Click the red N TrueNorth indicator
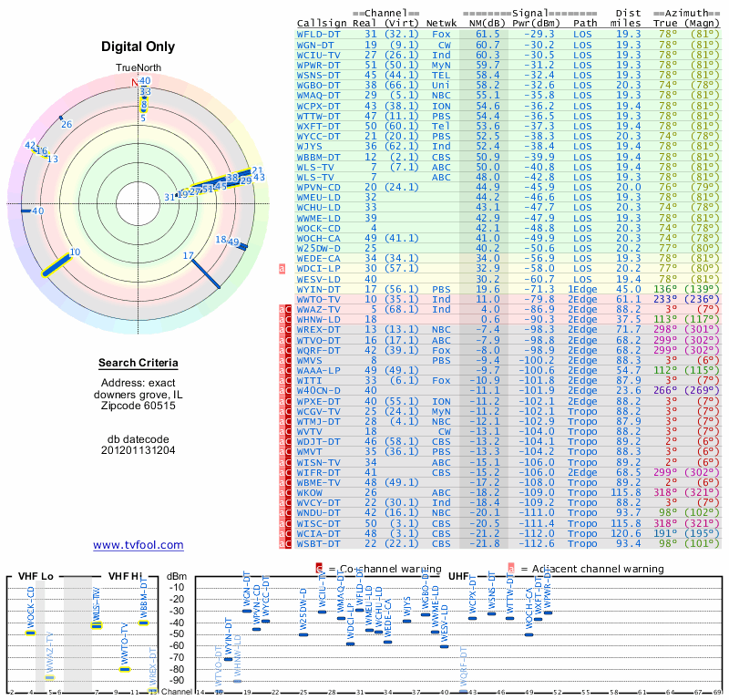Image resolution: width=729 pixels, height=700 pixels. (136, 83)
